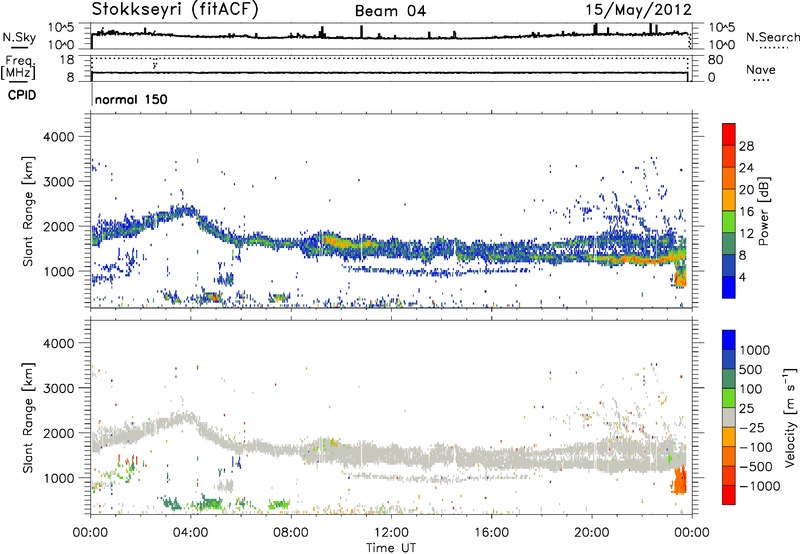800x554 pixels.
Task: Click the 'Nave' legend label
Action: (x=761, y=69)
